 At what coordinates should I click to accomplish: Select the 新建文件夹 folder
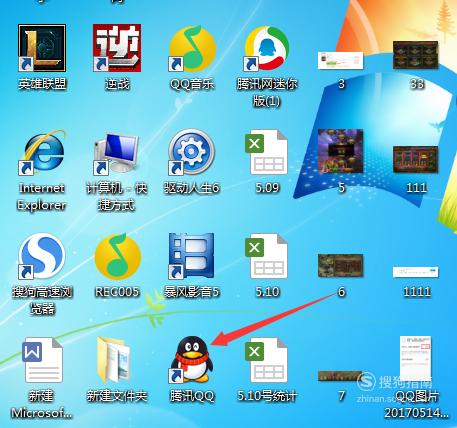click(x=113, y=360)
